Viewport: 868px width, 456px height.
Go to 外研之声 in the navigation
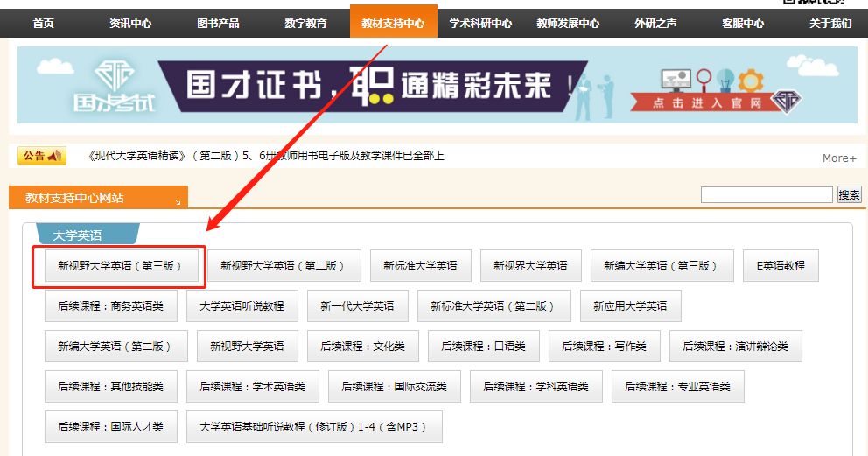coord(655,24)
